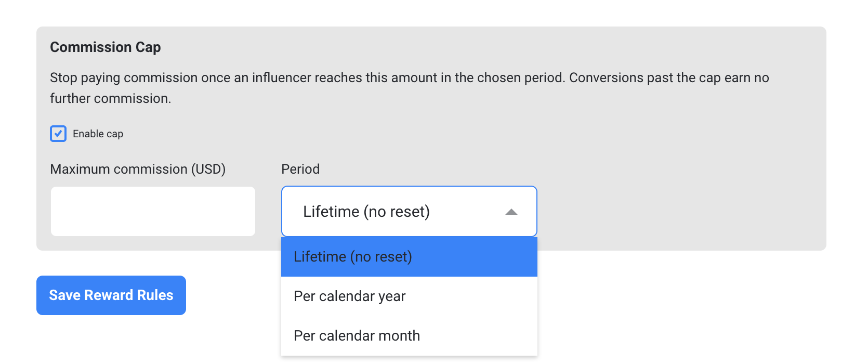The width and height of the screenshot is (868, 364).
Task: Toggle cap via the Enable cap label
Action: pyautogui.click(x=98, y=134)
